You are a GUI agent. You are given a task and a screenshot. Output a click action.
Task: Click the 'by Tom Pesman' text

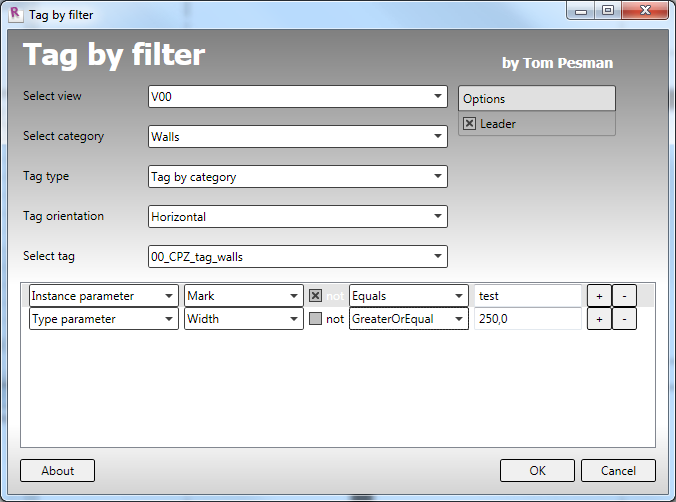click(x=557, y=63)
